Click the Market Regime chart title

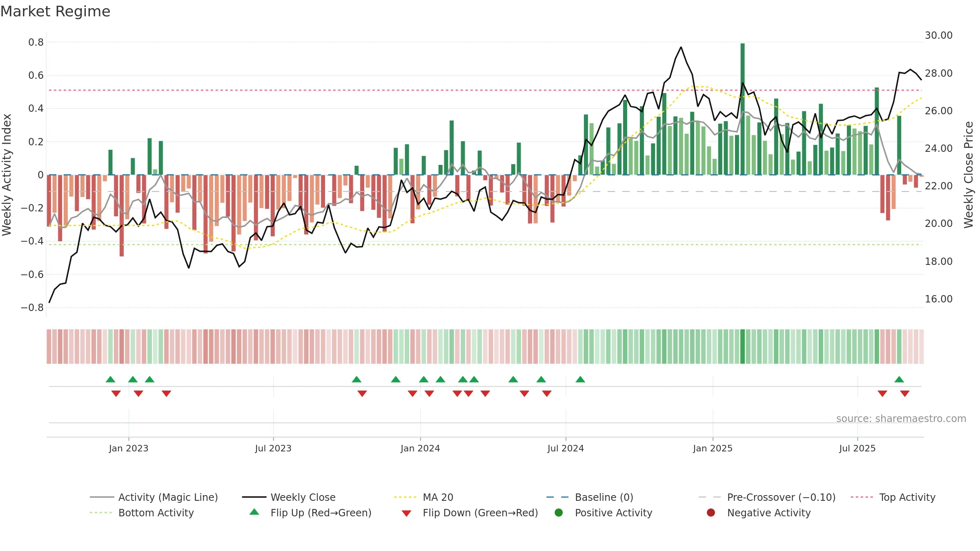coord(55,11)
